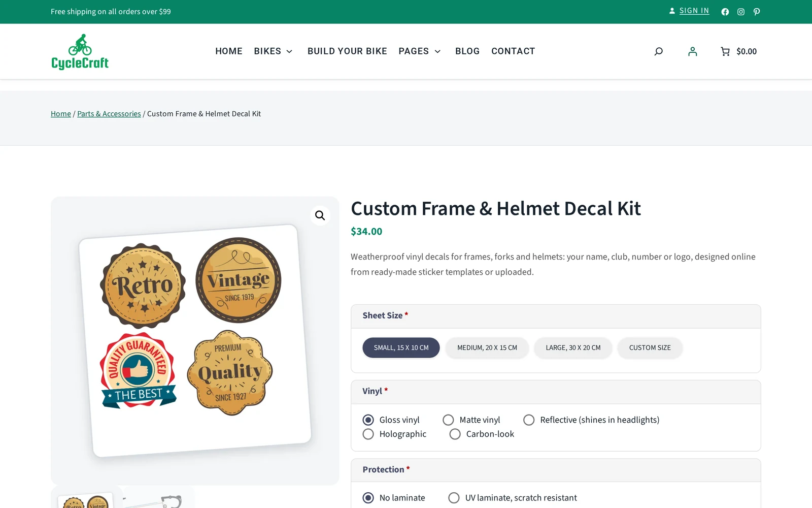Click the $0.00 cart total
The image size is (812, 508).
click(x=747, y=51)
